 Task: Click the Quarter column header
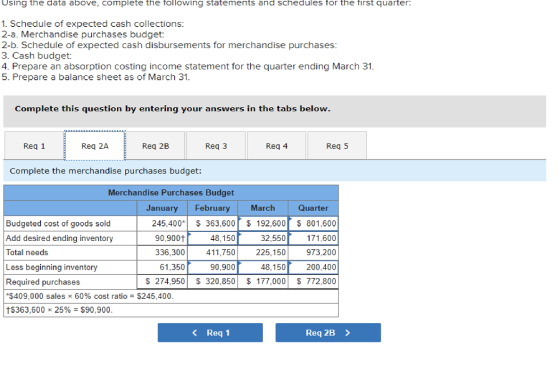coord(313,208)
